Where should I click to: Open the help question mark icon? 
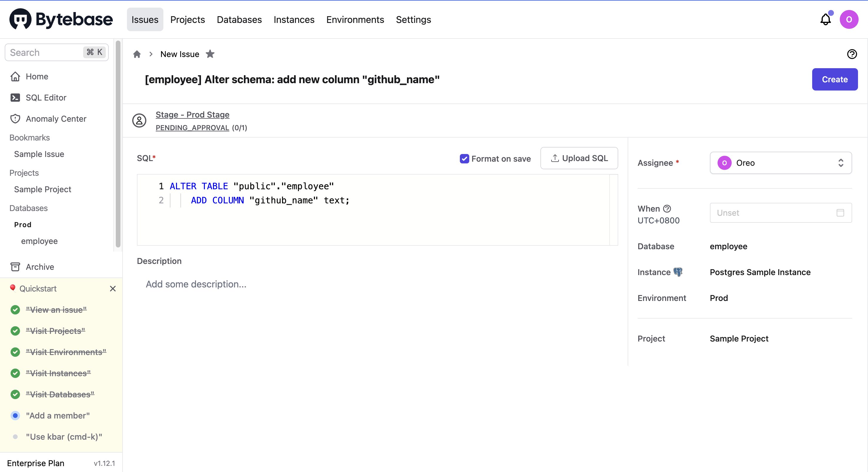click(852, 54)
